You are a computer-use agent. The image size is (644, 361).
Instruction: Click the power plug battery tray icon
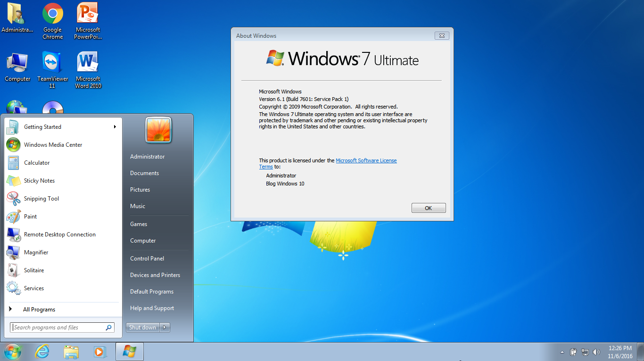click(573, 352)
